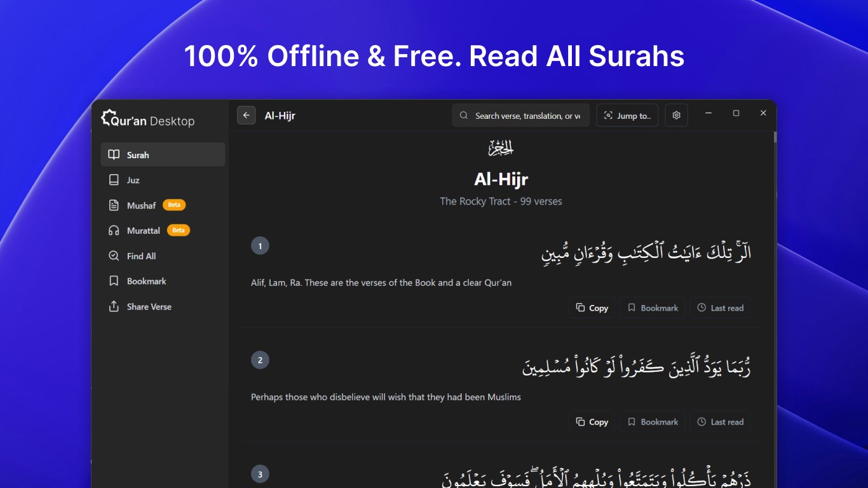Click 'The Rocky Tract - 99 verses' subtitle
Viewport: 868px width, 488px height.
tap(501, 201)
